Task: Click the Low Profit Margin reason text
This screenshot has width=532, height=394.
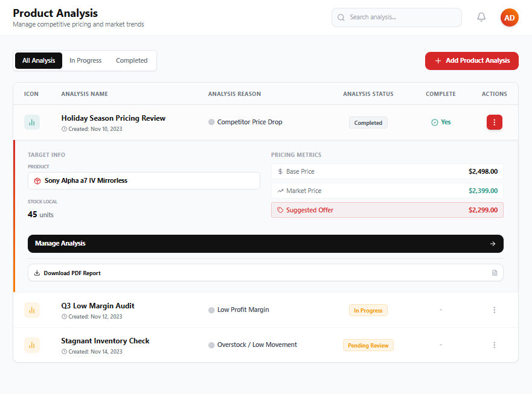Action: tap(243, 310)
